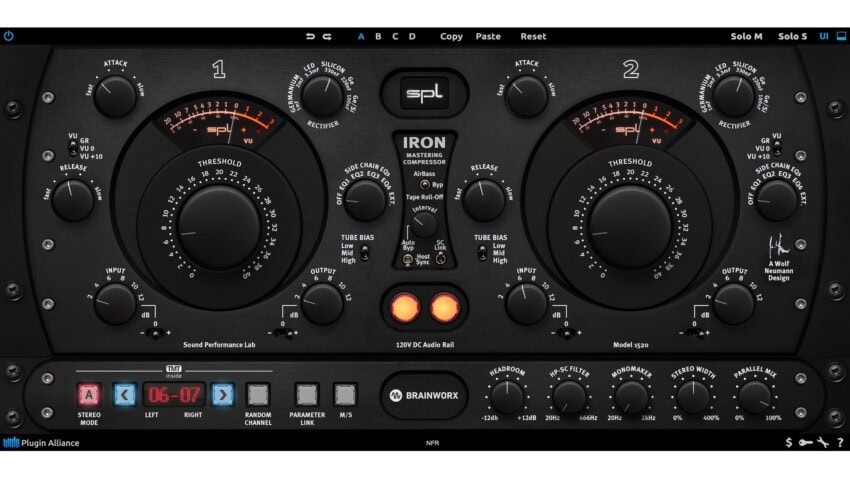Click the previous TMT channel arrow
The image size is (850, 478).
point(125,395)
